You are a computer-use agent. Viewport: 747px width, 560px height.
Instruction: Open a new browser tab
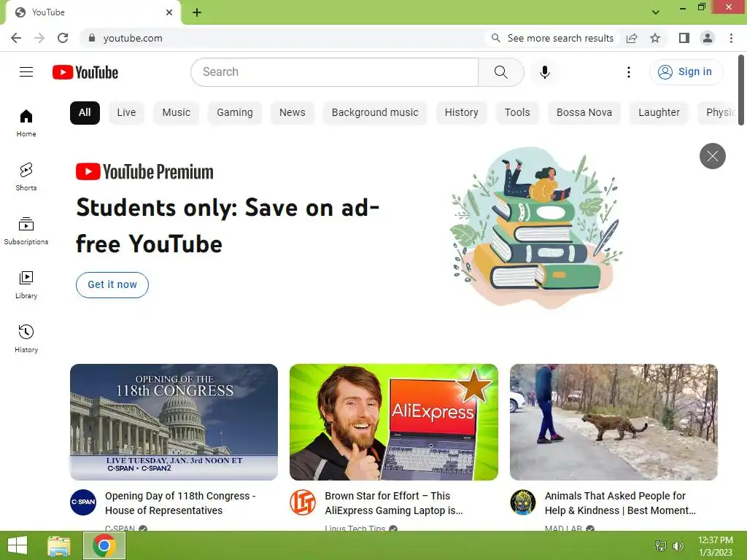click(197, 12)
